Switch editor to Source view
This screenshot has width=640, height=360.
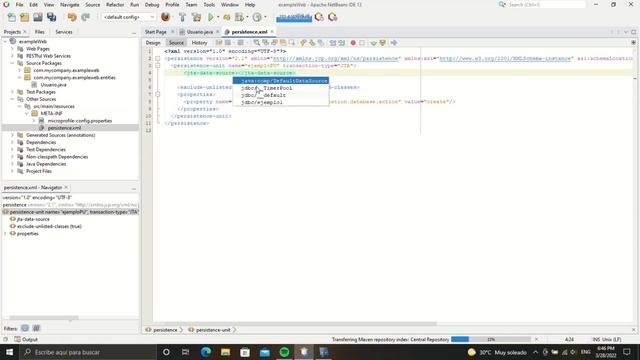[x=176, y=42]
